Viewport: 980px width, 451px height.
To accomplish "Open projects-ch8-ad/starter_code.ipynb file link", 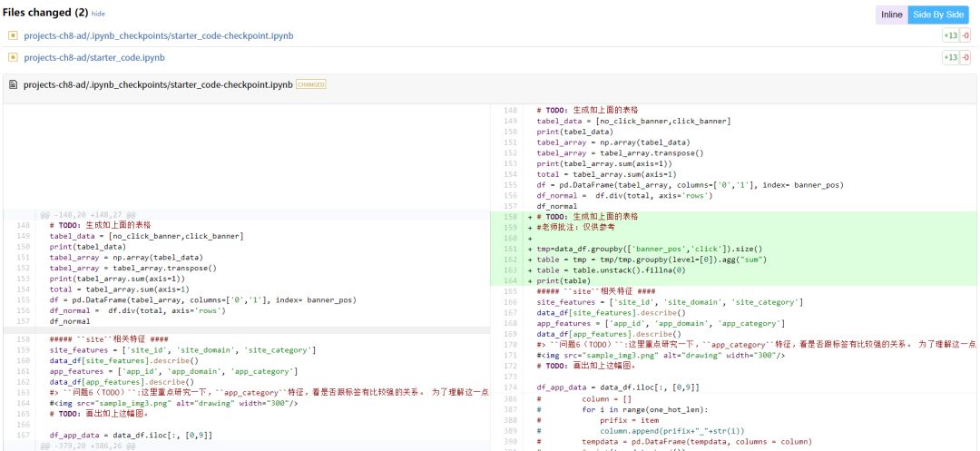I will point(94,57).
